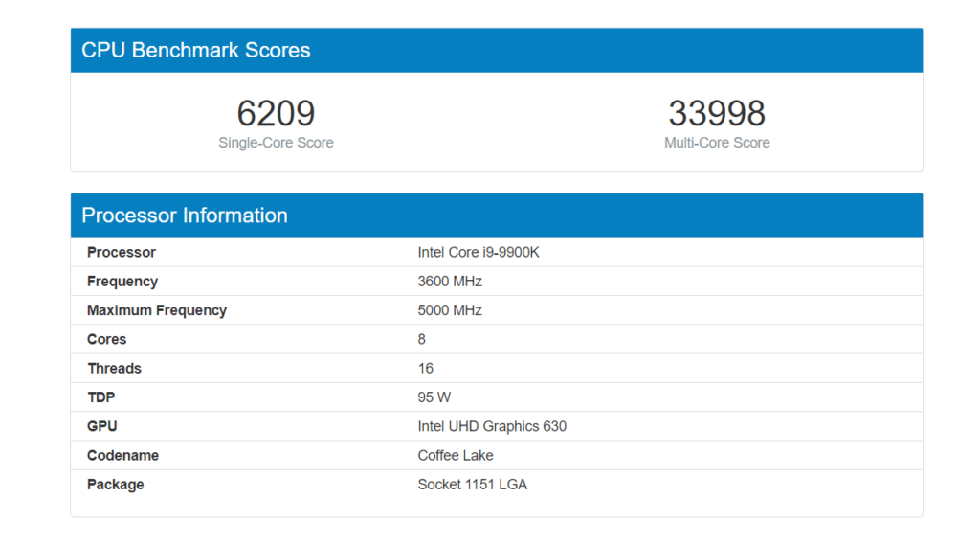Click the Frequency row label
This screenshot has height=545, width=980.
coord(122,282)
